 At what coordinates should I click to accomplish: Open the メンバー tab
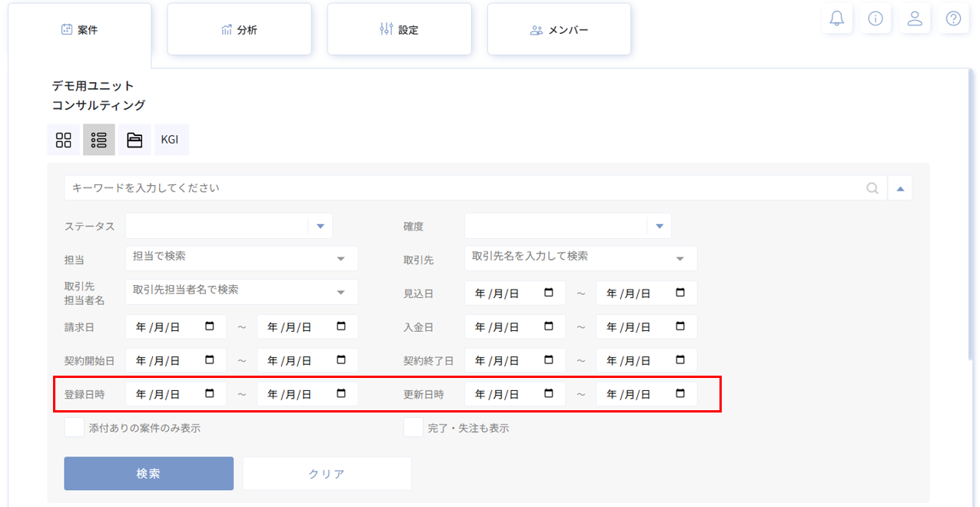click(559, 30)
